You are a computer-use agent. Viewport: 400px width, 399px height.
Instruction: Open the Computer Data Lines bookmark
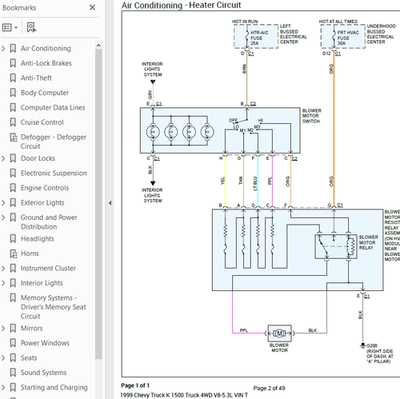click(53, 108)
